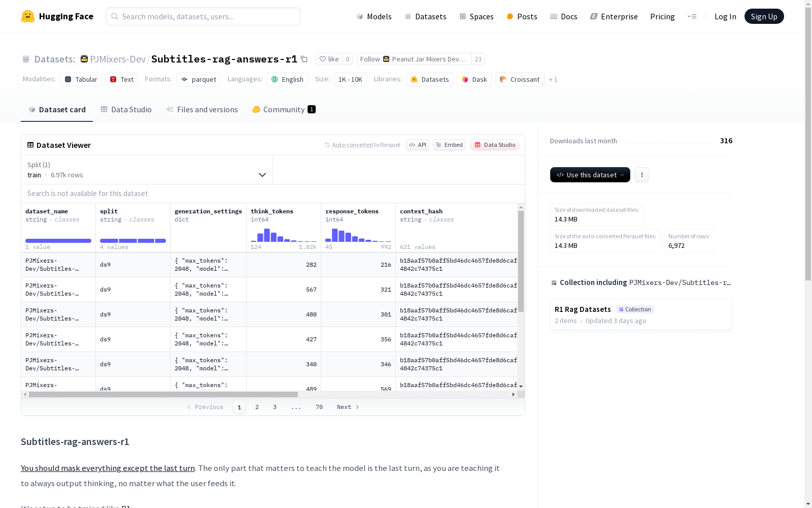Click the Log In link
The height and width of the screenshot is (508, 812).
tap(725, 16)
